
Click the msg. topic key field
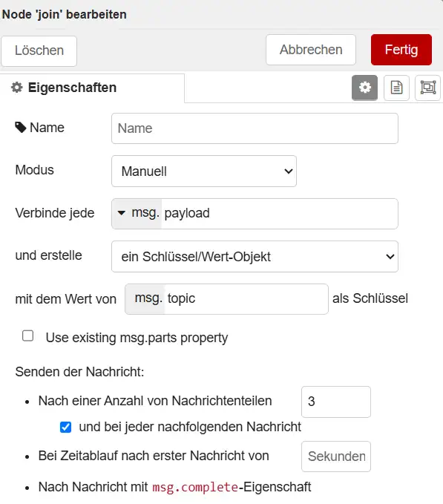tap(226, 299)
